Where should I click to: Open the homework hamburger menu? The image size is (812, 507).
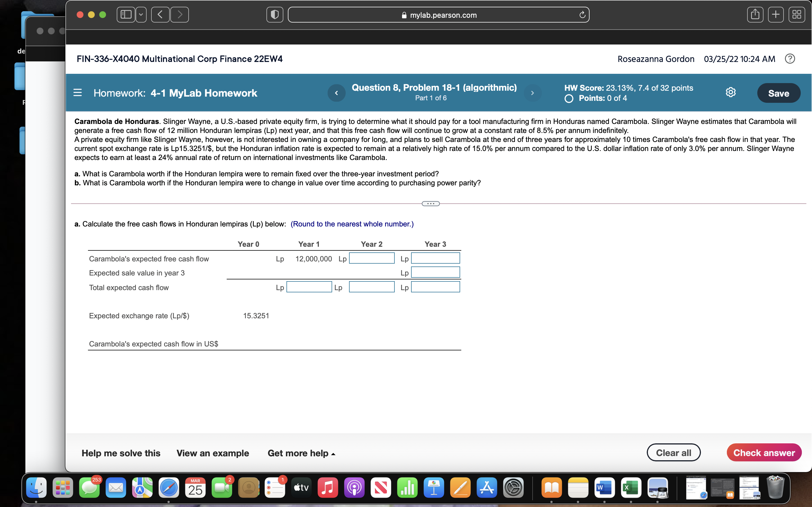78,93
